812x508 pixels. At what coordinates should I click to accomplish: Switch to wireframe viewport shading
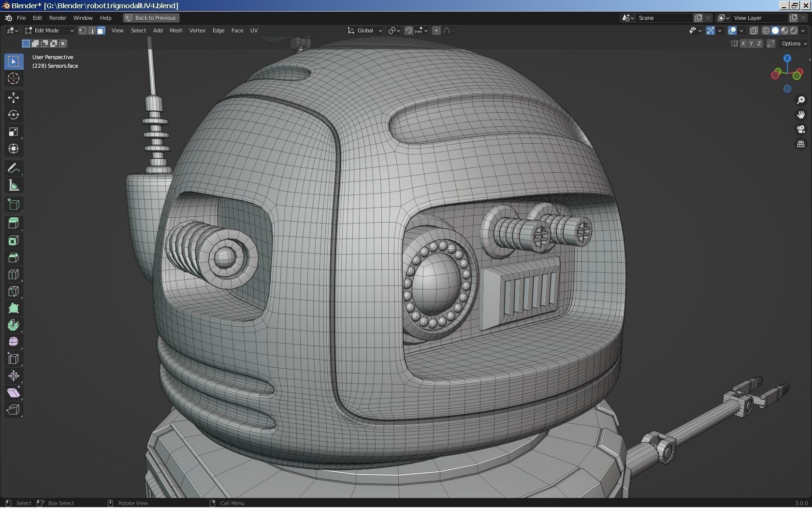point(766,30)
